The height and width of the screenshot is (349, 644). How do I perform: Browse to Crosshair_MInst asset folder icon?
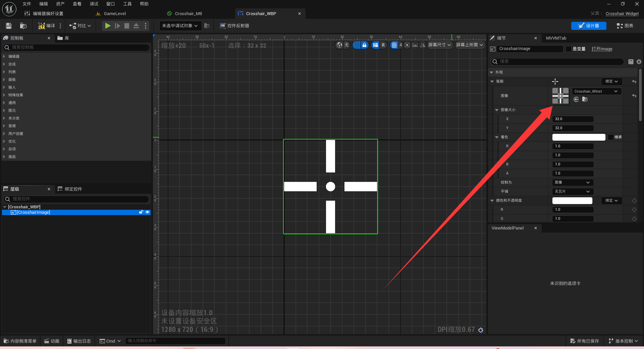[585, 99]
